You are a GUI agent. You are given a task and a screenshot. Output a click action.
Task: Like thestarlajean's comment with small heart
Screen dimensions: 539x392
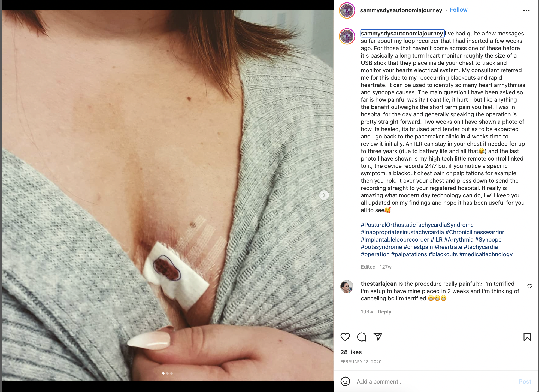[529, 286]
